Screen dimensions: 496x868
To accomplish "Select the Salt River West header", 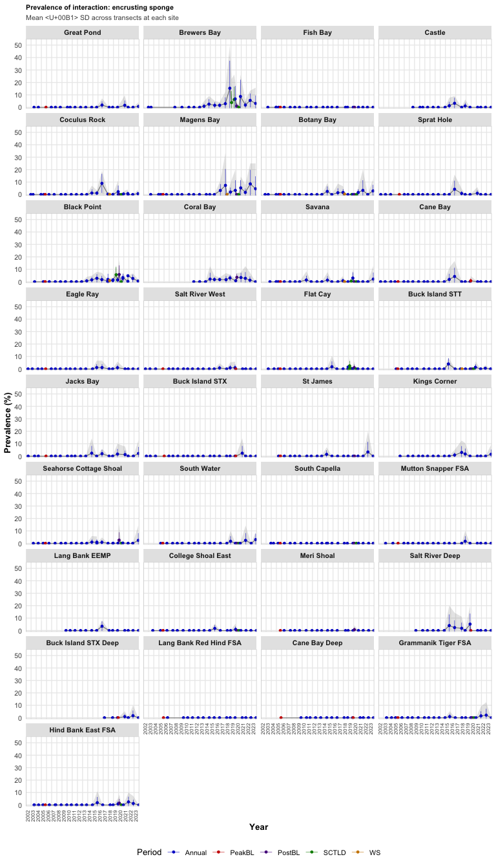I will pyautogui.click(x=200, y=294).
